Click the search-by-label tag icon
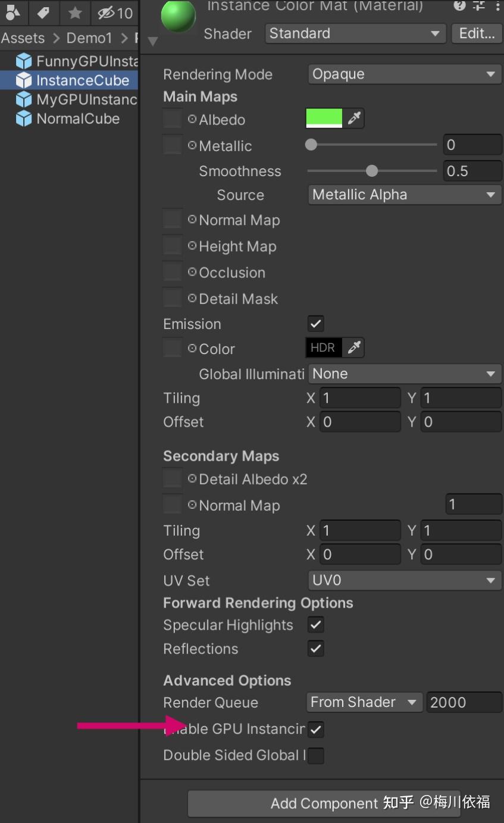 [43, 12]
